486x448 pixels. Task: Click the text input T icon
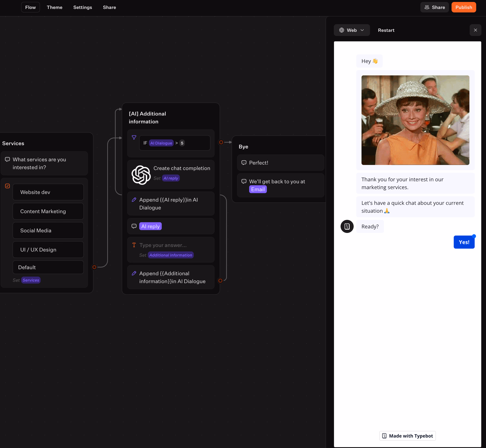[x=134, y=245]
